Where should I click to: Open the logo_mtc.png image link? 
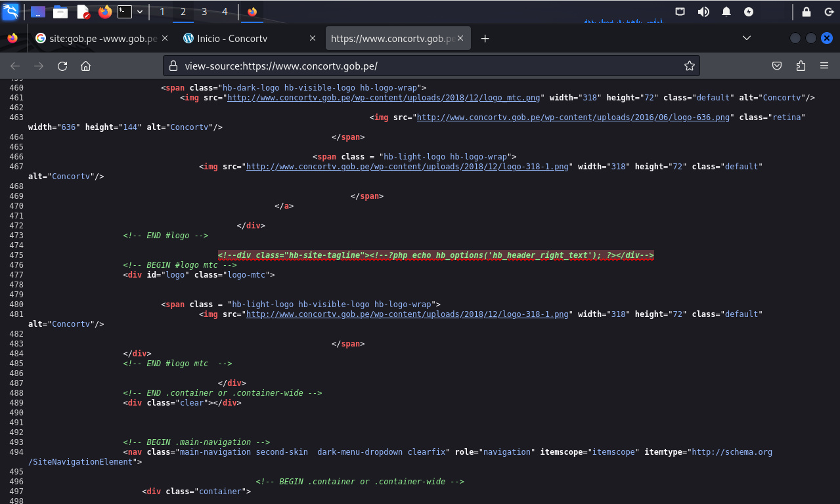click(384, 98)
